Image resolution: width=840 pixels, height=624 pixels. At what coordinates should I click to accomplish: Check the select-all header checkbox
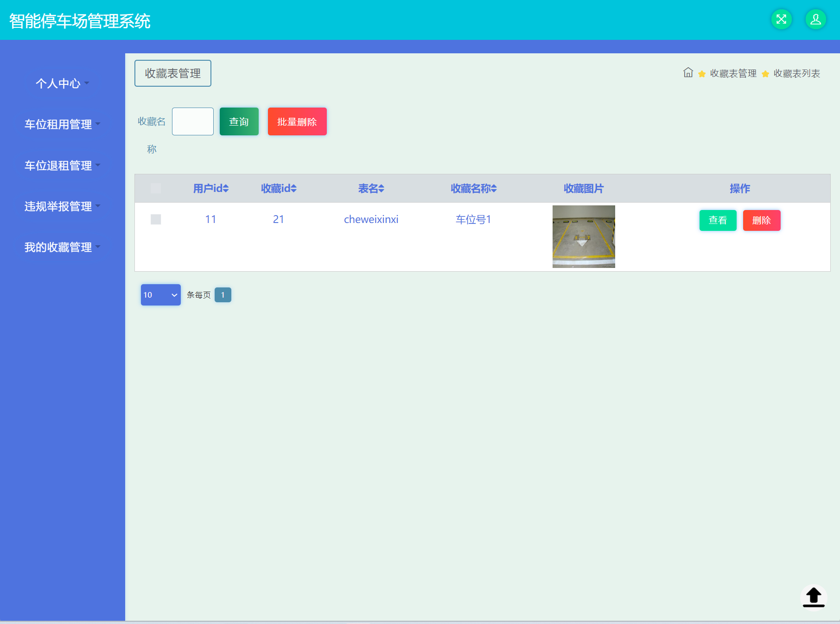click(x=156, y=188)
